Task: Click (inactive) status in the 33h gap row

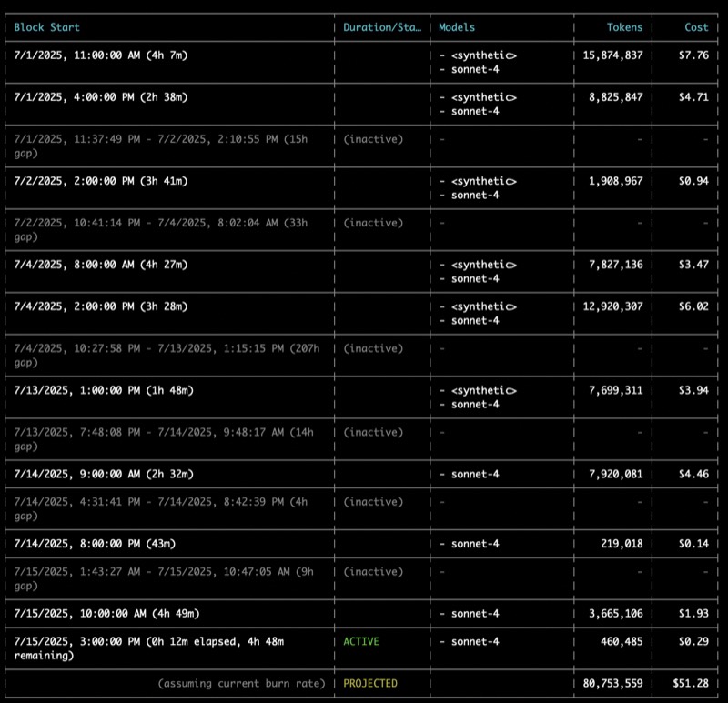Action: pyautogui.click(x=373, y=223)
